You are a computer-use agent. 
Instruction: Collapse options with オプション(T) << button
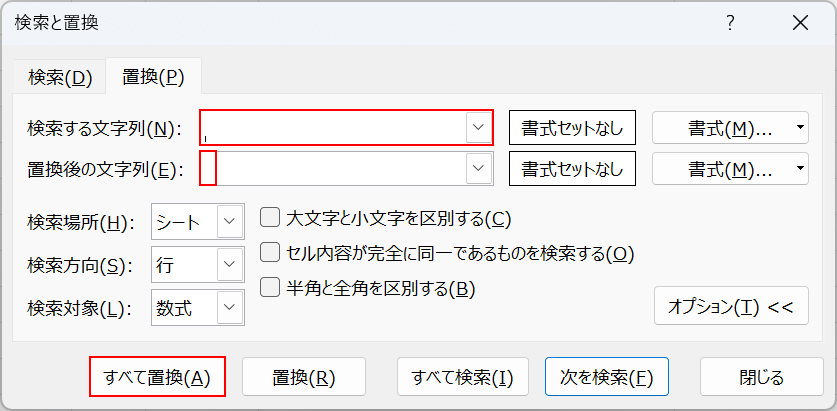coord(730,307)
